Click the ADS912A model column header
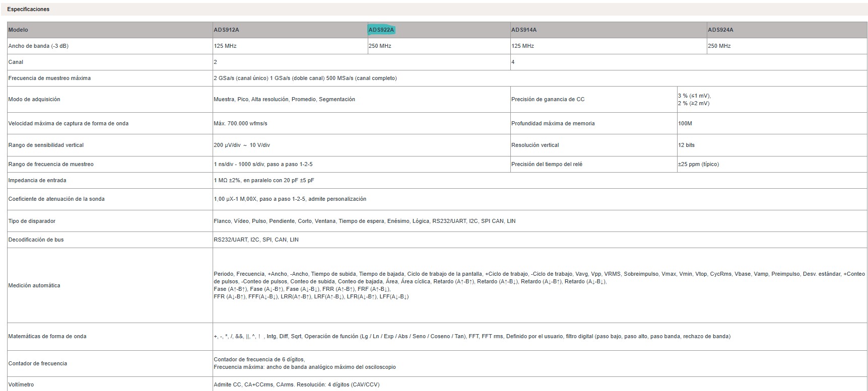Image resolution: width=868 pixels, height=391 pixels. [226, 30]
